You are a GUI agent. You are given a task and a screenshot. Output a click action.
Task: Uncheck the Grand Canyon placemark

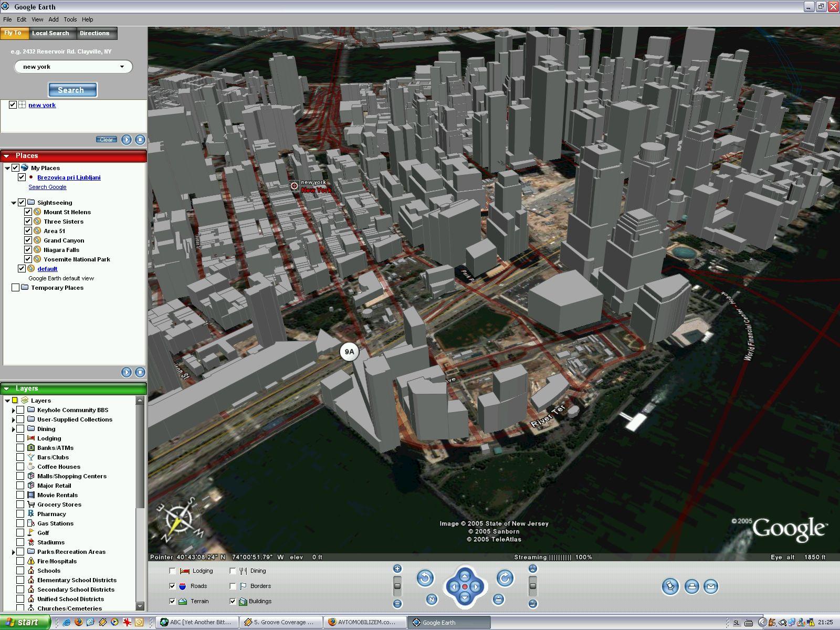[x=28, y=240]
